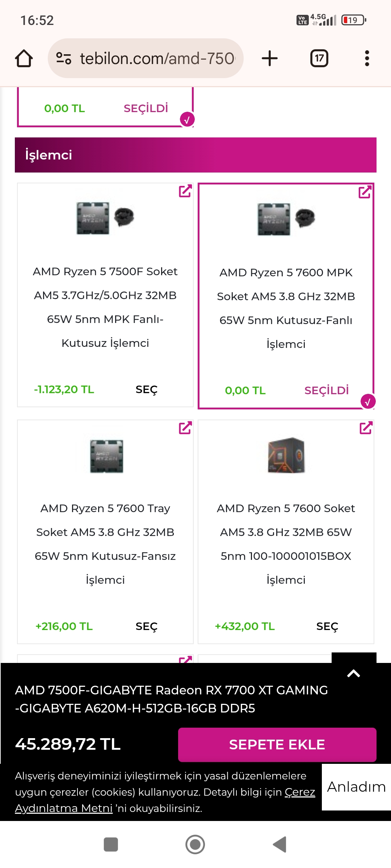Tap the address bar URL field
Screen dimensions: 391x868
click(x=157, y=58)
